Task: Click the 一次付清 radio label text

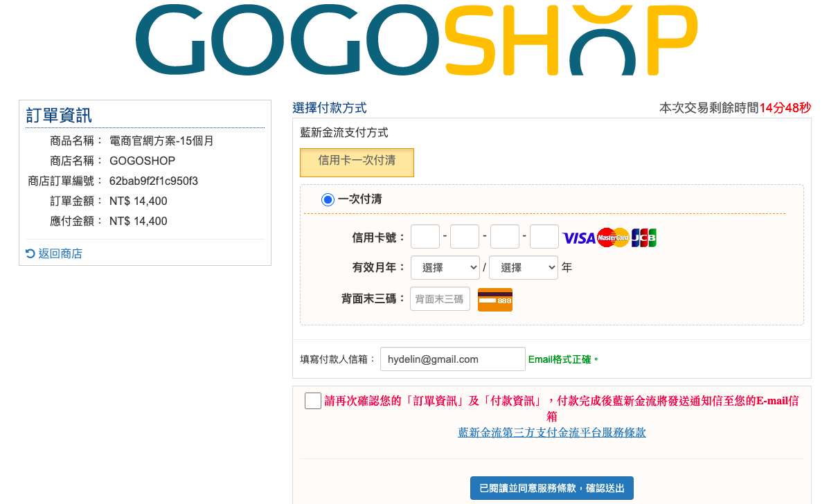Action: tap(359, 199)
